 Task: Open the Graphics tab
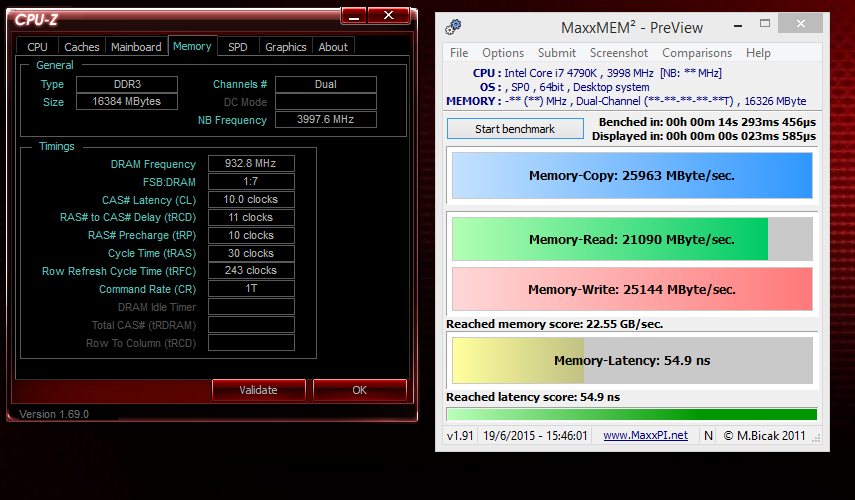286,47
